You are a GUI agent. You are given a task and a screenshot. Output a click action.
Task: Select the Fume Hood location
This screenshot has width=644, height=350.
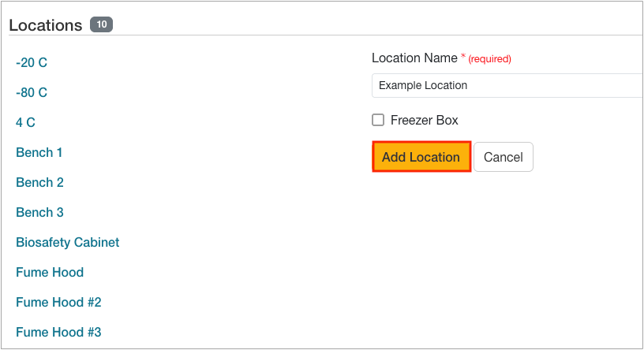point(50,273)
